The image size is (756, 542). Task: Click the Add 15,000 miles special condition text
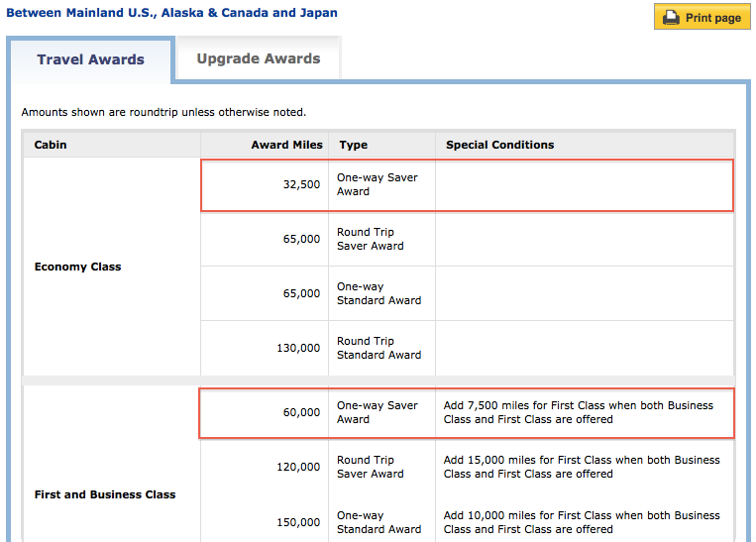click(582, 467)
